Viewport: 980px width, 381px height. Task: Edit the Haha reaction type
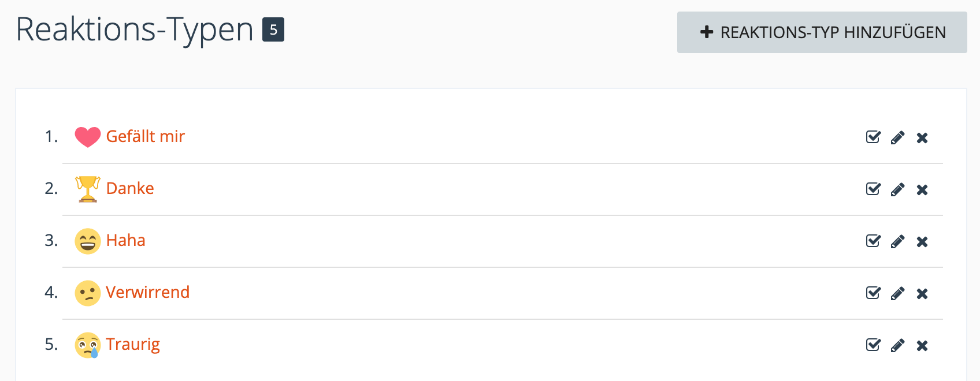pyautogui.click(x=897, y=241)
